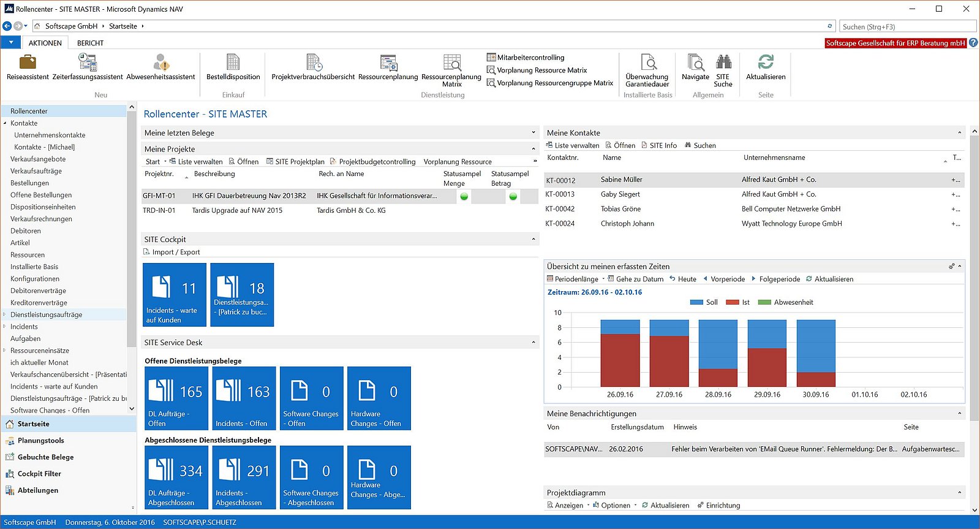Switch to the BERICHT ribbon tab
The image size is (980, 529).
[90, 43]
